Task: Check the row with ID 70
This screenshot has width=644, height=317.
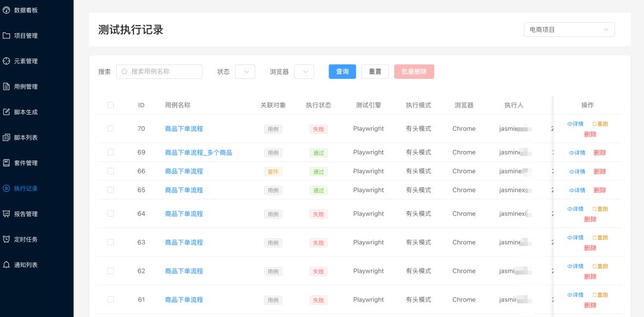Action: point(110,128)
